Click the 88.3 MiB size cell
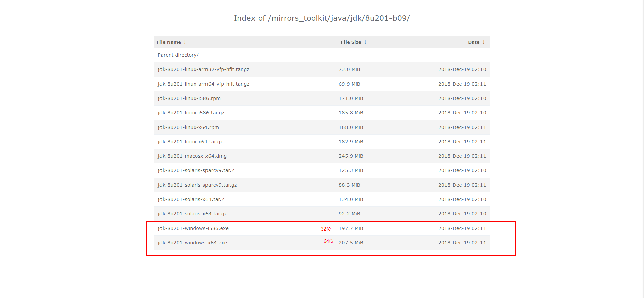644x298 pixels. pyautogui.click(x=349, y=185)
